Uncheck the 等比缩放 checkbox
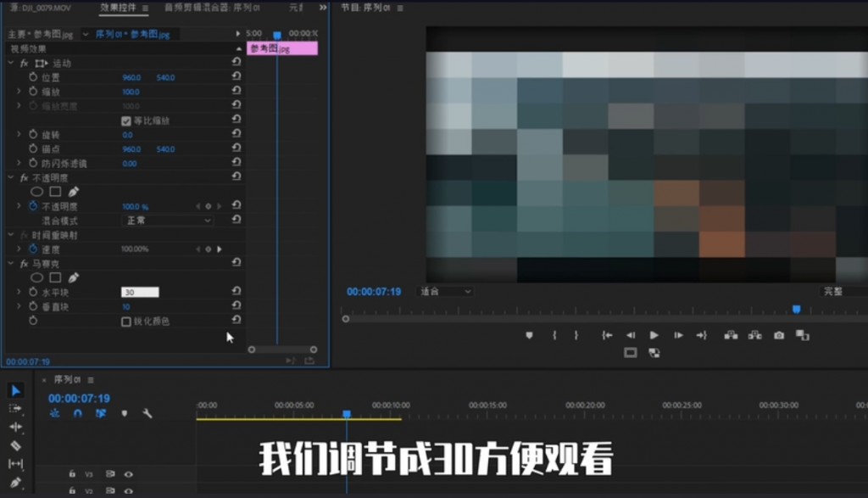This screenshot has height=498, width=868. click(x=126, y=120)
